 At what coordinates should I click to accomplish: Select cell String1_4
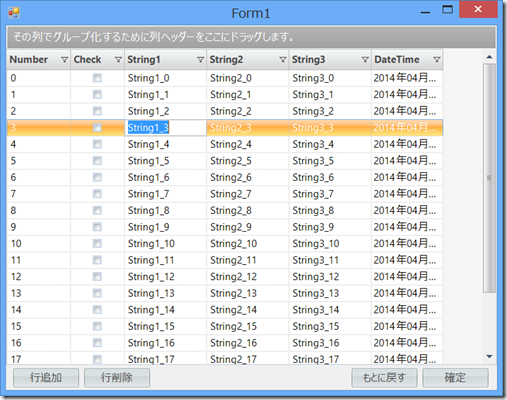click(165, 144)
